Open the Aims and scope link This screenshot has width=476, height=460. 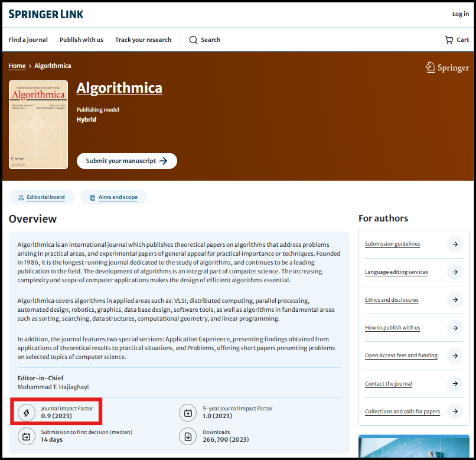(118, 197)
